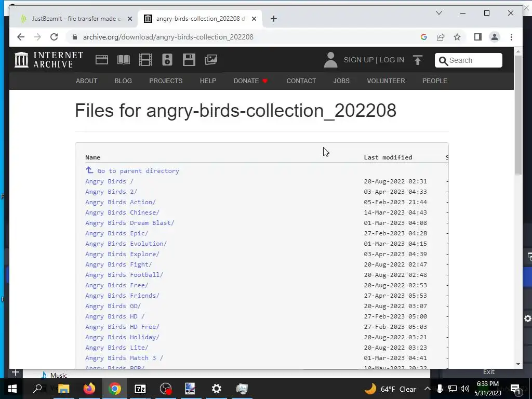Image resolution: width=532 pixels, height=399 pixels.
Task: Open the VOLUNTEER menu item
Action: pyautogui.click(x=386, y=81)
